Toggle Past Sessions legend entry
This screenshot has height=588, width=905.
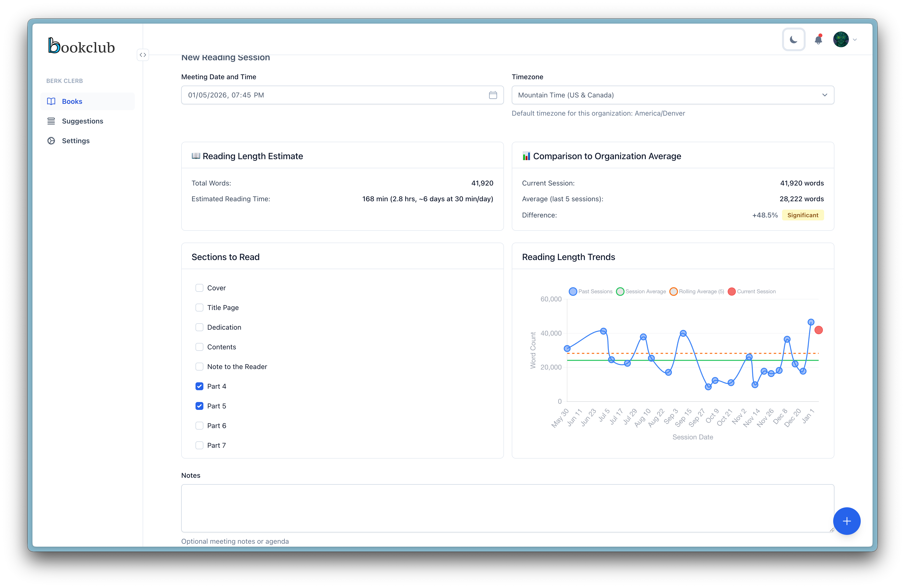(x=590, y=291)
